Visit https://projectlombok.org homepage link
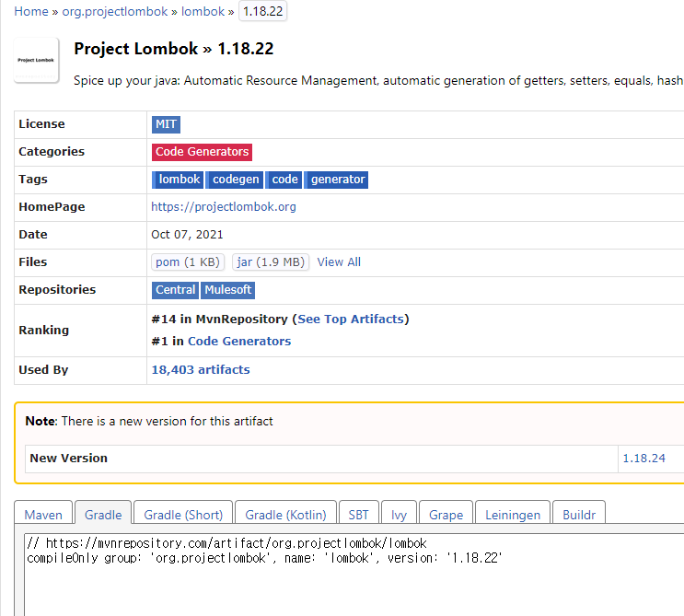 (224, 207)
